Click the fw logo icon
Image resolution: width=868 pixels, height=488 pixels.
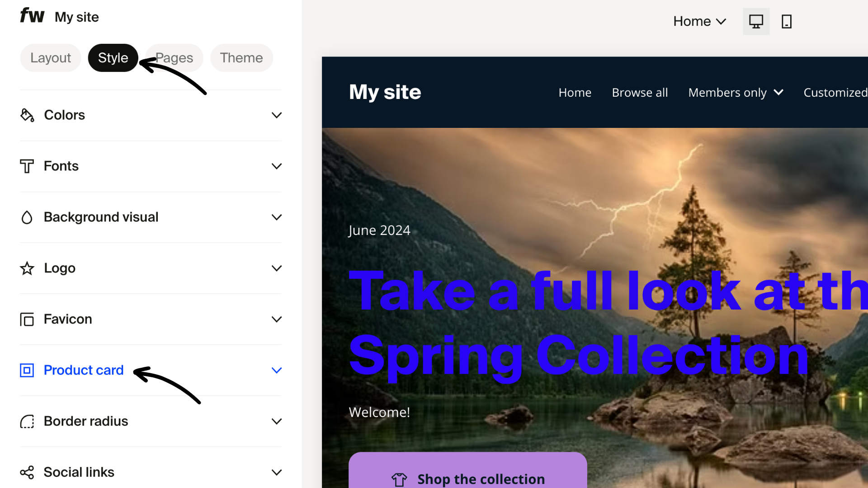click(x=32, y=16)
